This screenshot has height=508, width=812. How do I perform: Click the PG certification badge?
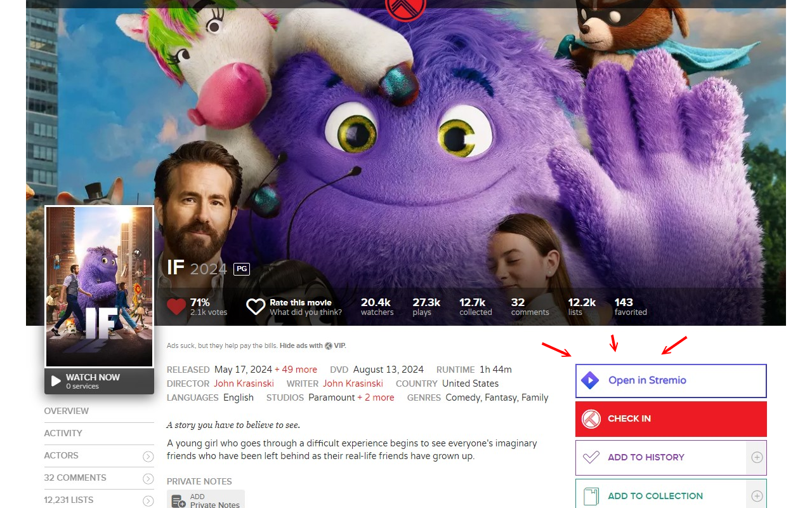pos(242,269)
